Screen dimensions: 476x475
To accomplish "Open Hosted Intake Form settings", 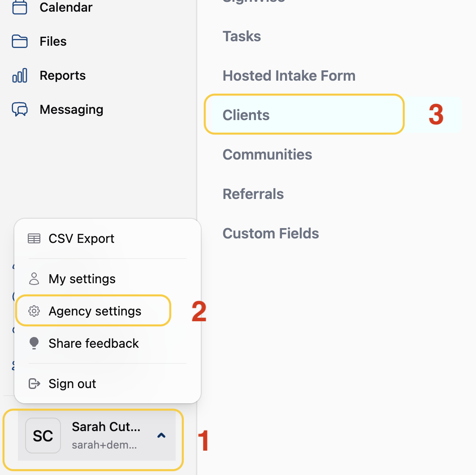I will tap(289, 76).
